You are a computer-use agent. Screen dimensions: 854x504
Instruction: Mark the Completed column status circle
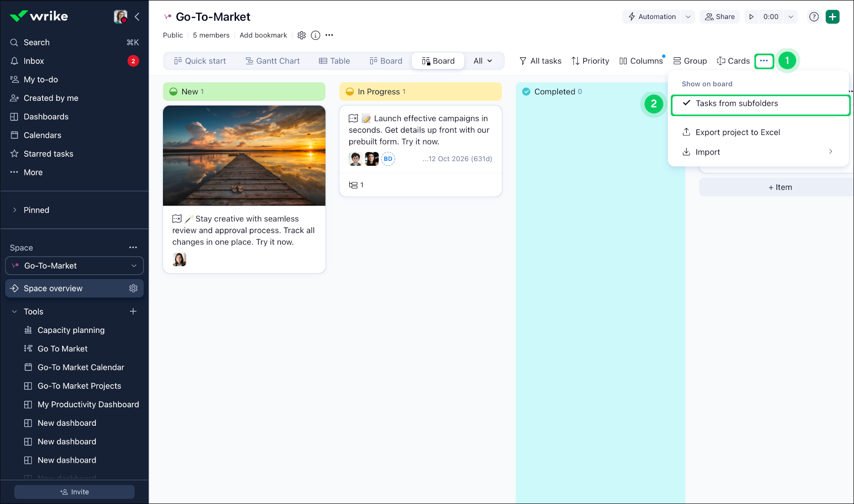pos(526,91)
